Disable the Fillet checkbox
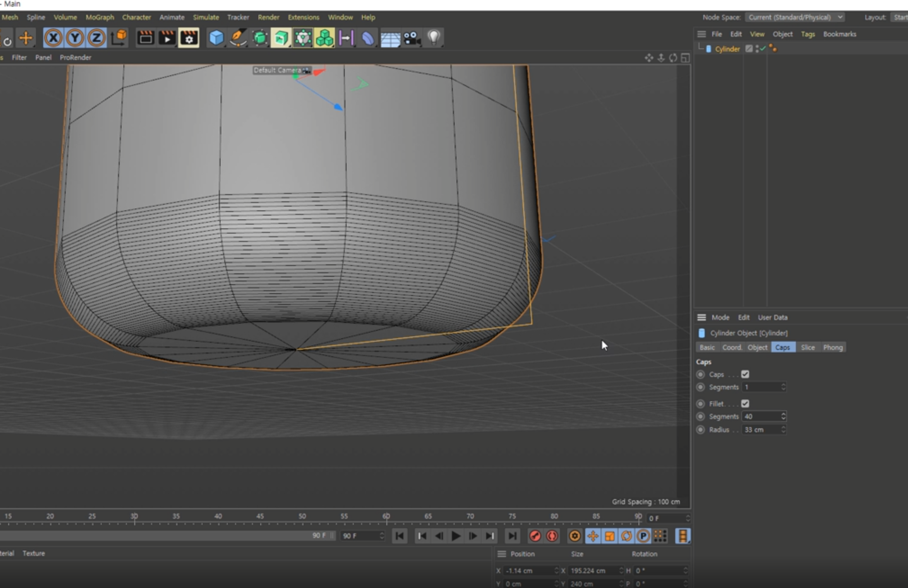 [745, 403]
